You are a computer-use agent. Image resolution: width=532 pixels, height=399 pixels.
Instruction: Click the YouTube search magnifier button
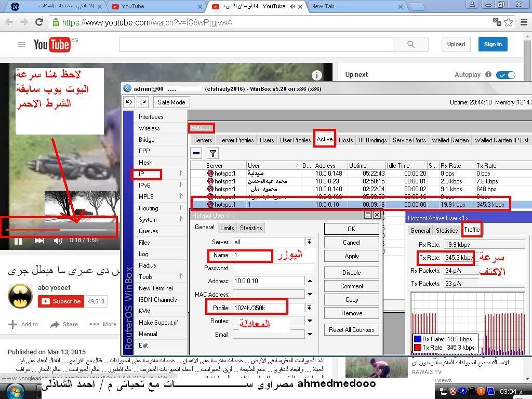tap(411, 45)
